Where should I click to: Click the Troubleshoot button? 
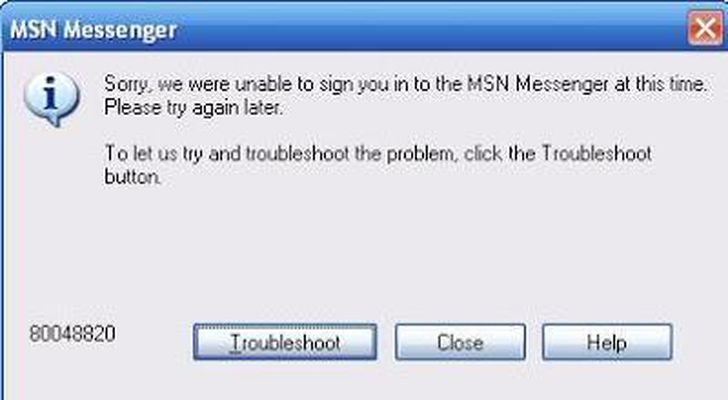[285, 342]
